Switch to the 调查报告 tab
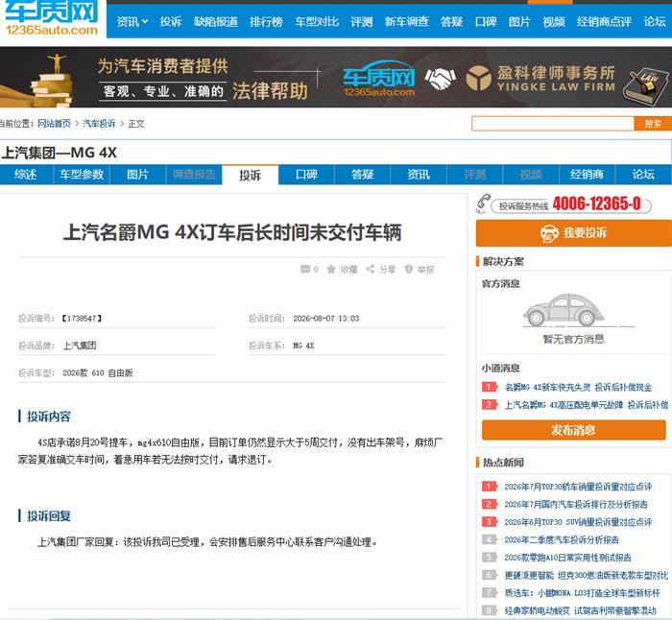 coord(194,175)
